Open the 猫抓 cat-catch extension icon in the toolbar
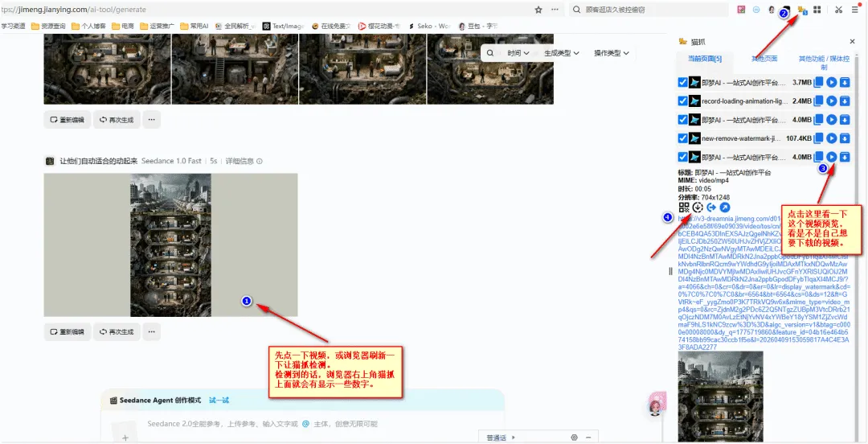This screenshot has height=444, width=868. [x=801, y=10]
